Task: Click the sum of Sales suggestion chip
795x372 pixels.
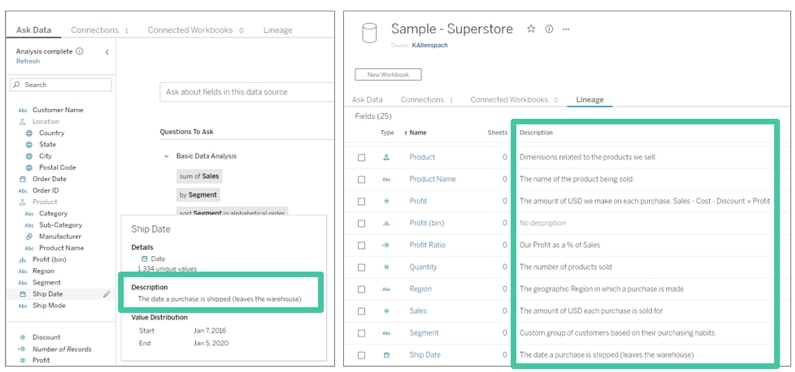Action: point(200,176)
